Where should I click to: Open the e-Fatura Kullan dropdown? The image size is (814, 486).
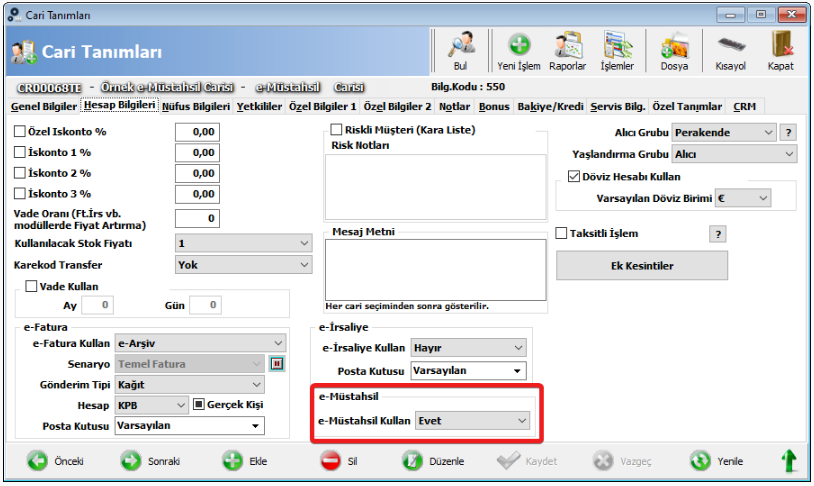(x=200, y=343)
